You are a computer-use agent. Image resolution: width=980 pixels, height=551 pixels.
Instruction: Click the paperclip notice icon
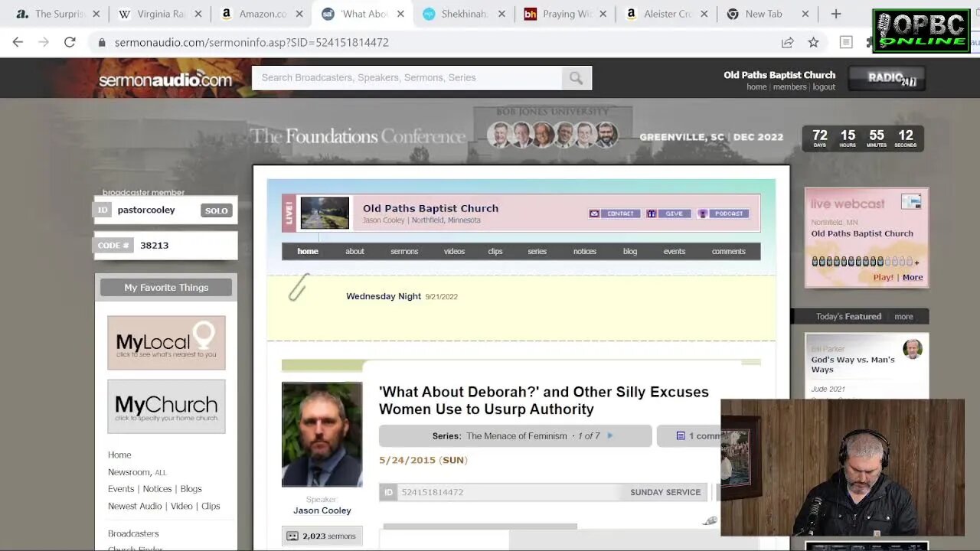299,288
